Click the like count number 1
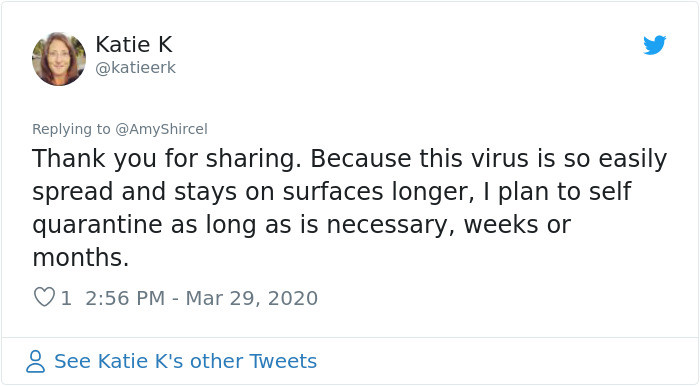 click(x=66, y=298)
